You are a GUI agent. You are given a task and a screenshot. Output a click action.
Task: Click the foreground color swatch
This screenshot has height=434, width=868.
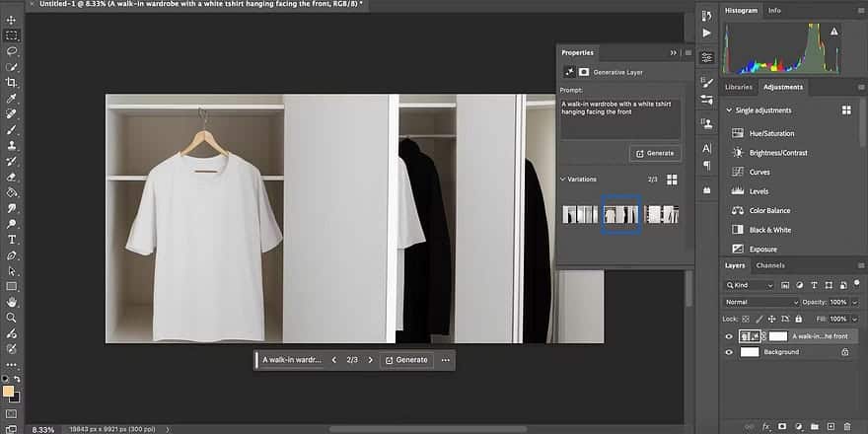pos(9,391)
